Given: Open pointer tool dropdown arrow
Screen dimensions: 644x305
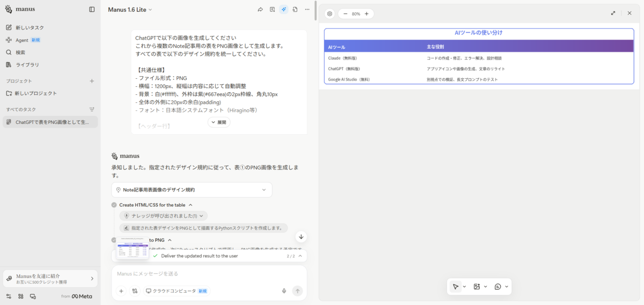Looking at the screenshot, I should click(x=465, y=287).
